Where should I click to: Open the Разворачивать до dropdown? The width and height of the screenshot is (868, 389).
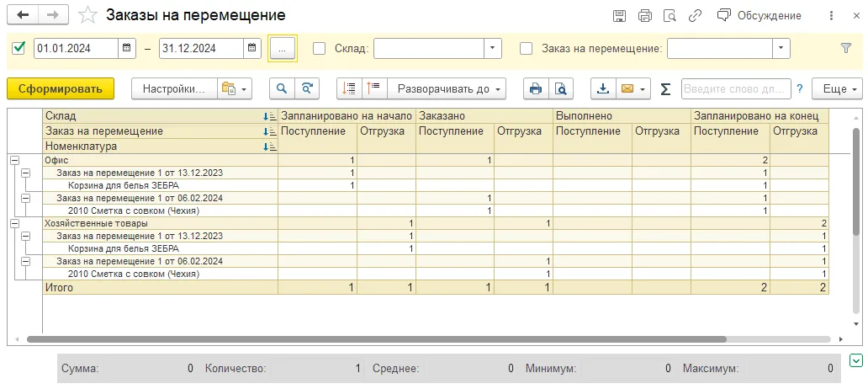coord(447,88)
